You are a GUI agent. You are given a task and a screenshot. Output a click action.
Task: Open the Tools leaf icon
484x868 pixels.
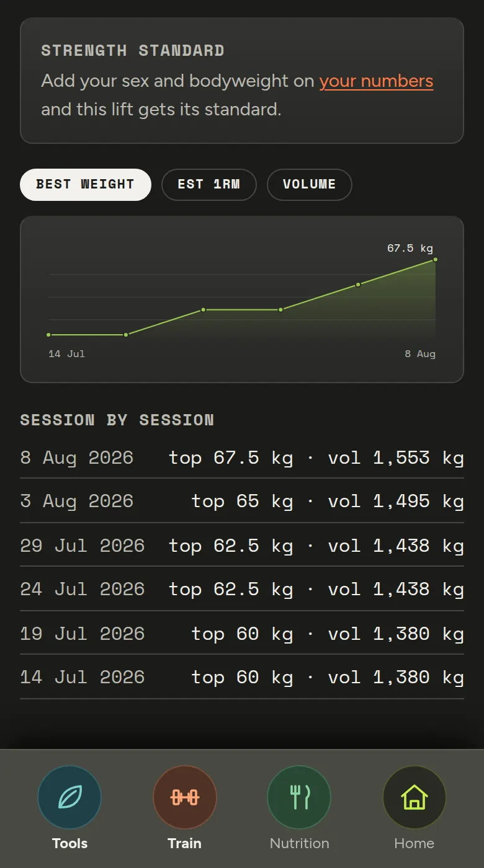[x=69, y=797]
